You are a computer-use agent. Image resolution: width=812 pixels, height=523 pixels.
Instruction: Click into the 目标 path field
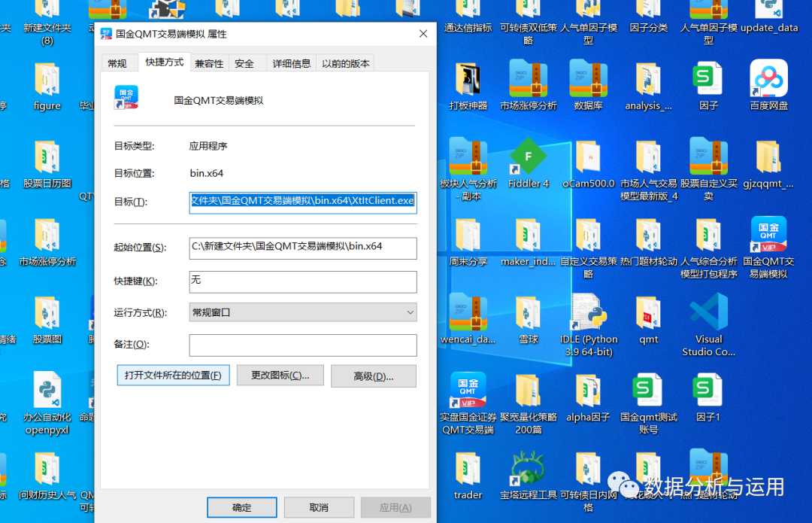tap(303, 202)
